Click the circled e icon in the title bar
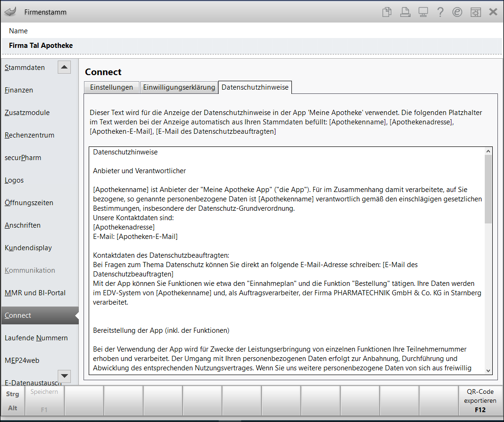 457,12
